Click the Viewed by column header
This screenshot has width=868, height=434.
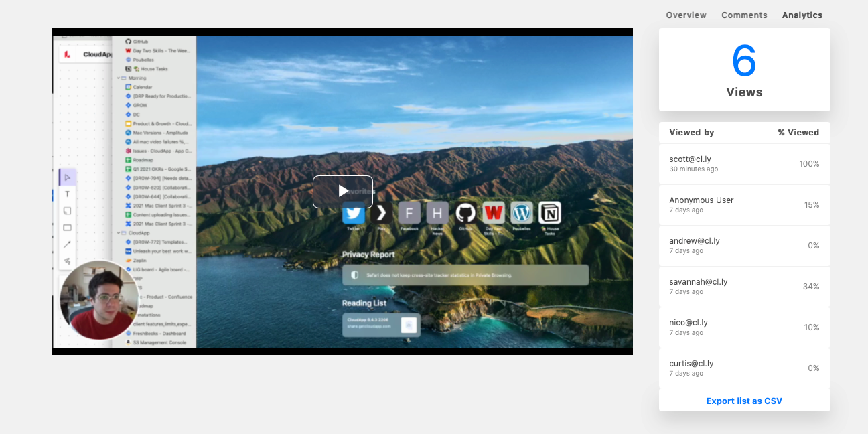coord(692,132)
